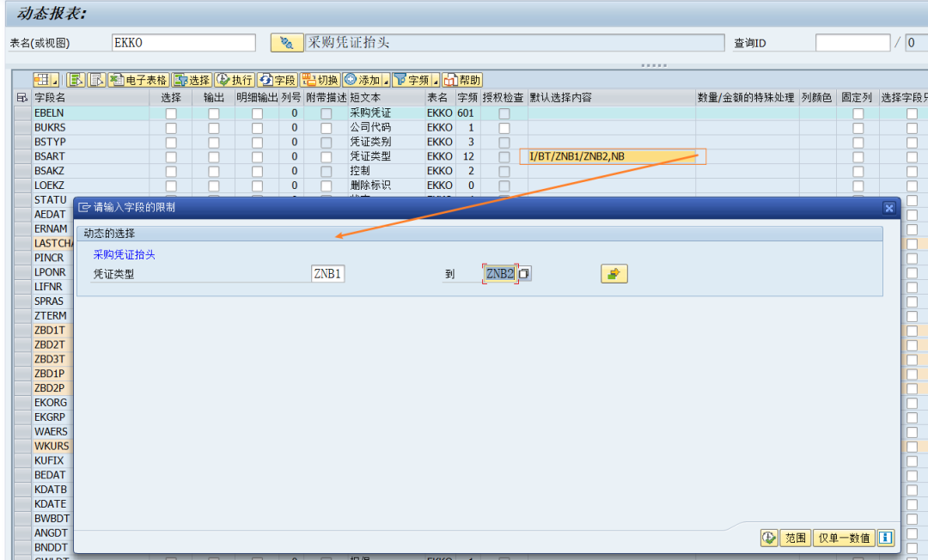The image size is (928, 560).
Task: Click the multiple selection yellow arrow button
Action: click(614, 274)
